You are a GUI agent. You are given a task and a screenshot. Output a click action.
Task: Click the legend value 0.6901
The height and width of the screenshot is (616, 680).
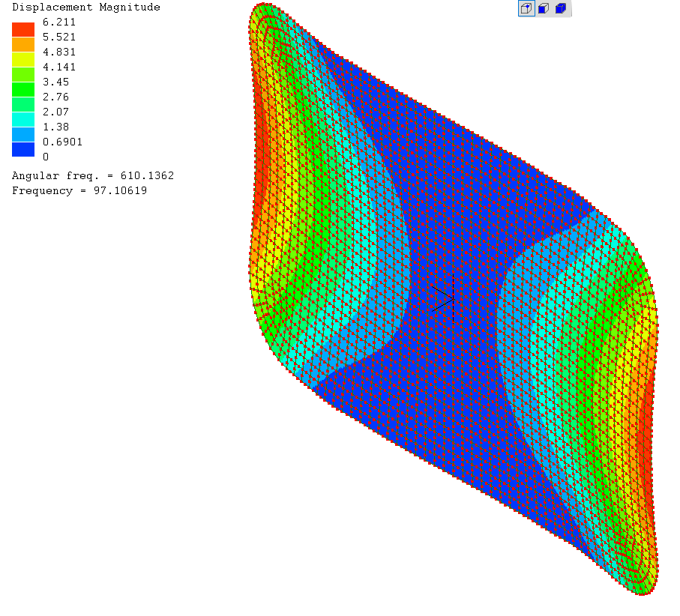click(x=62, y=142)
